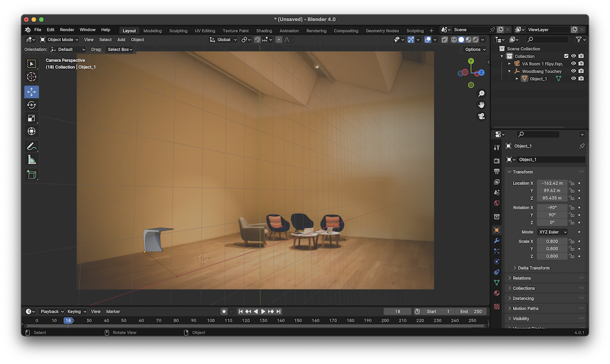Open the Render menu

tap(67, 29)
